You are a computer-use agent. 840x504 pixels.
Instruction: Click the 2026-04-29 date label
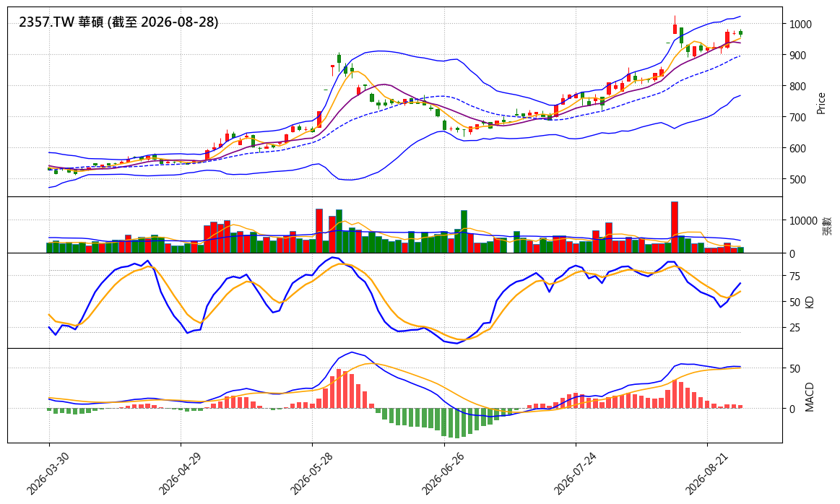(178, 474)
